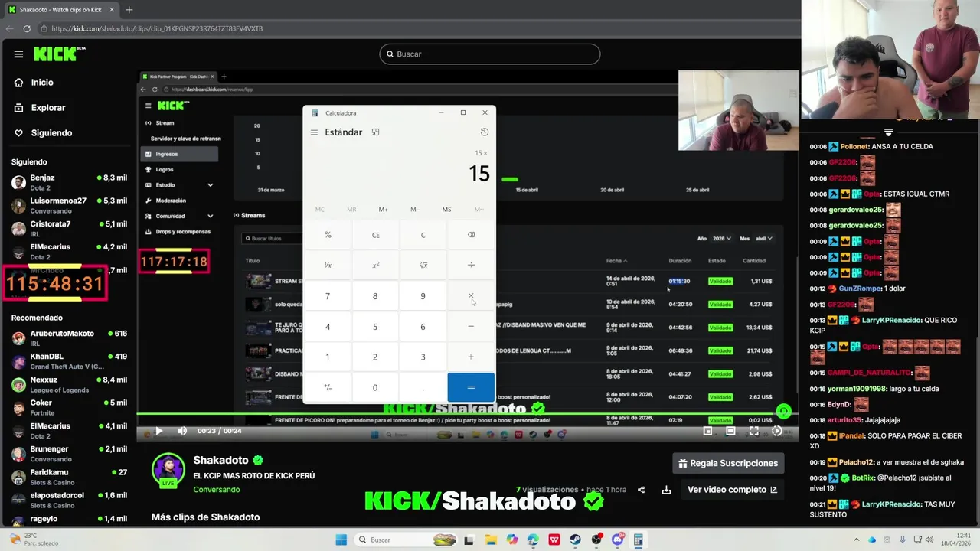Screen dimensions: 980x551
Task: Open Calculator history icon
Action: tap(484, 132)
